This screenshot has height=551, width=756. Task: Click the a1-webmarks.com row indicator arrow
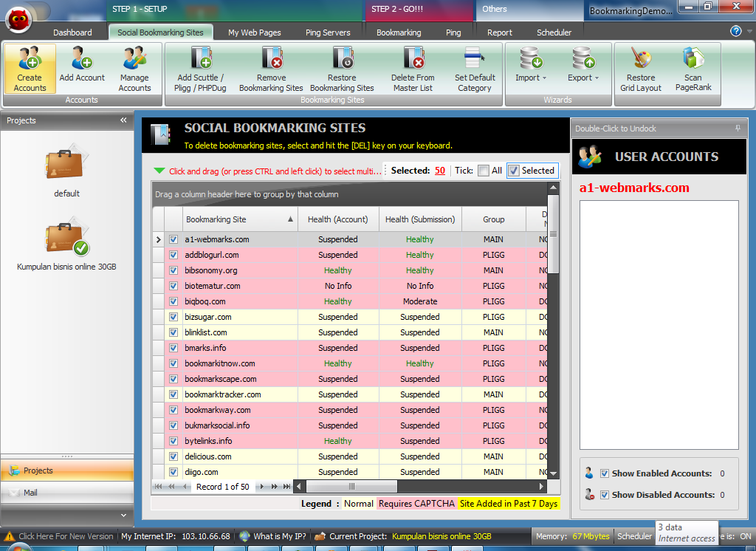click(x=158, y=239)
